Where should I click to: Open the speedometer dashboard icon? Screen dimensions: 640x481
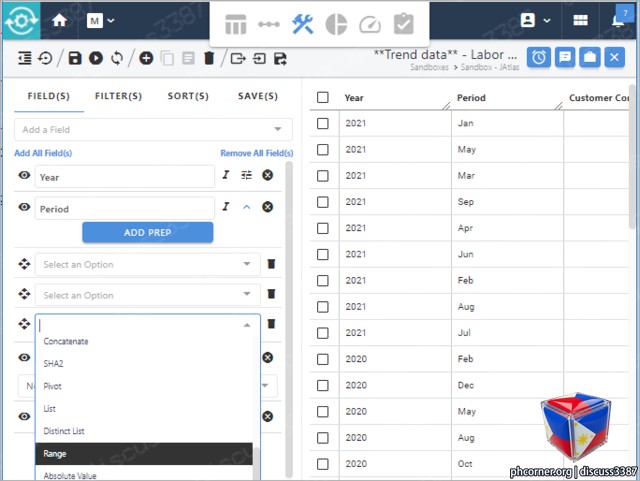pyautogui.click(x=370, y=24)
